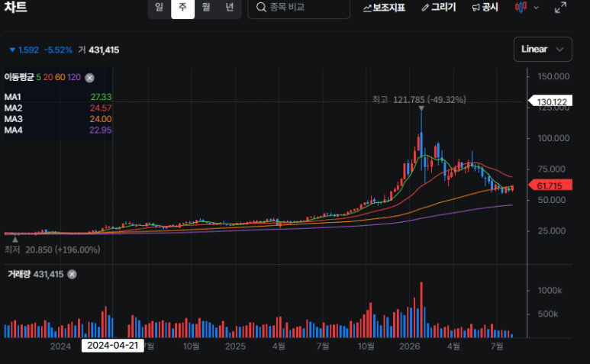Remove the 거래량 volume indicator
The width and height of the screenshot is (590, 364).
coord(72,275)
